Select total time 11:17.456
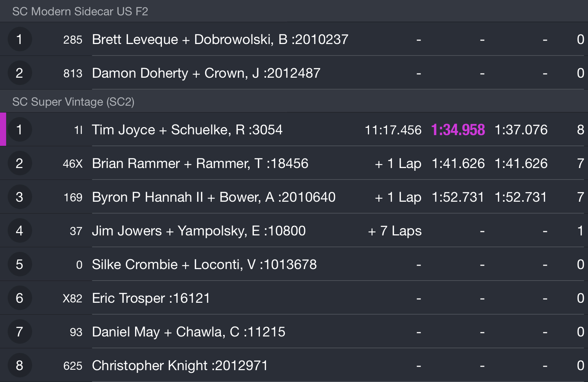The image size is (588, 382). pos(393,130)
